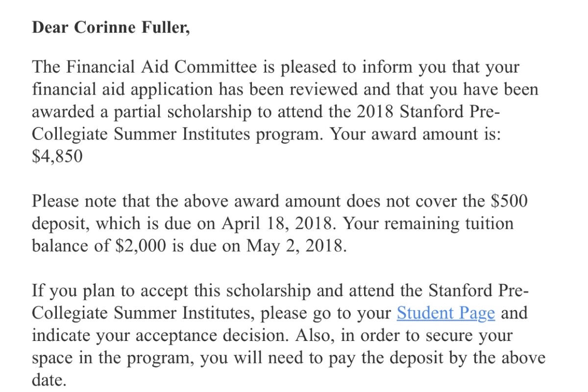The height and width of the screenshot is (392, 588).
Task: Click the $4,850 award amount
Action: coord(57,157)
